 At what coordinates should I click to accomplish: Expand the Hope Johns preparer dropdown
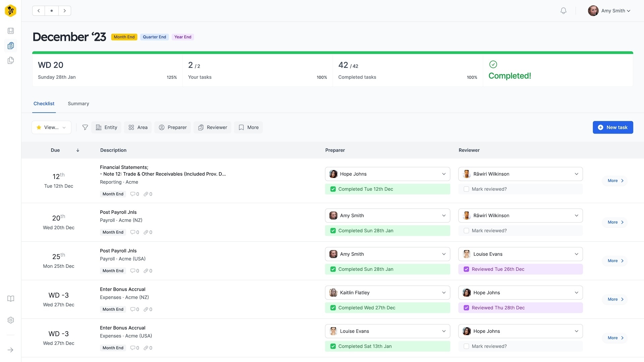387,174
